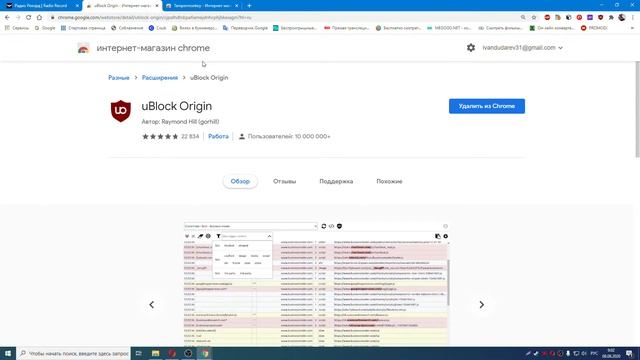Open the Поддержка tab
This screenshot has width=640, height=360.
point(336,181)
